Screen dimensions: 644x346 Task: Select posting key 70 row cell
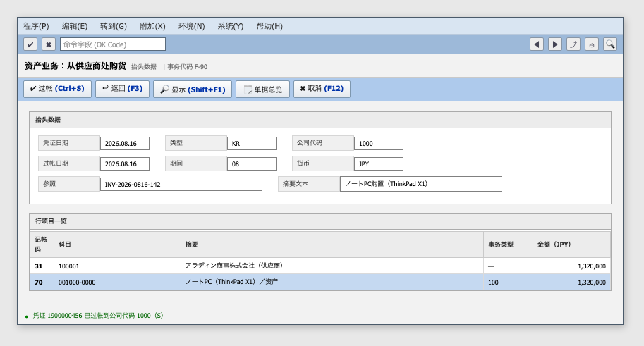(42, 283)
